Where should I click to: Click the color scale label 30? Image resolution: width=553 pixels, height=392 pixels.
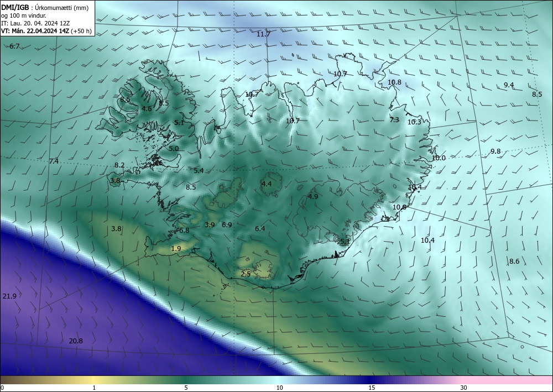(x=464, y=388)
